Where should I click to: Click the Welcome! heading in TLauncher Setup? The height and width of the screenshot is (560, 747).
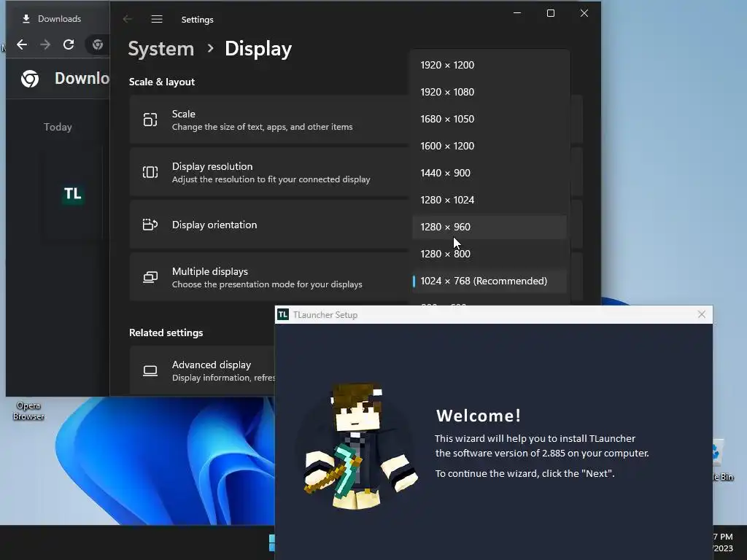479,416
